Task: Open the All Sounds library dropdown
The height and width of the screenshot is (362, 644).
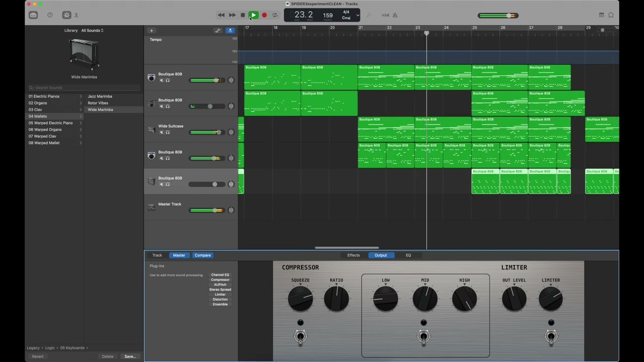Action: point(93,31)
